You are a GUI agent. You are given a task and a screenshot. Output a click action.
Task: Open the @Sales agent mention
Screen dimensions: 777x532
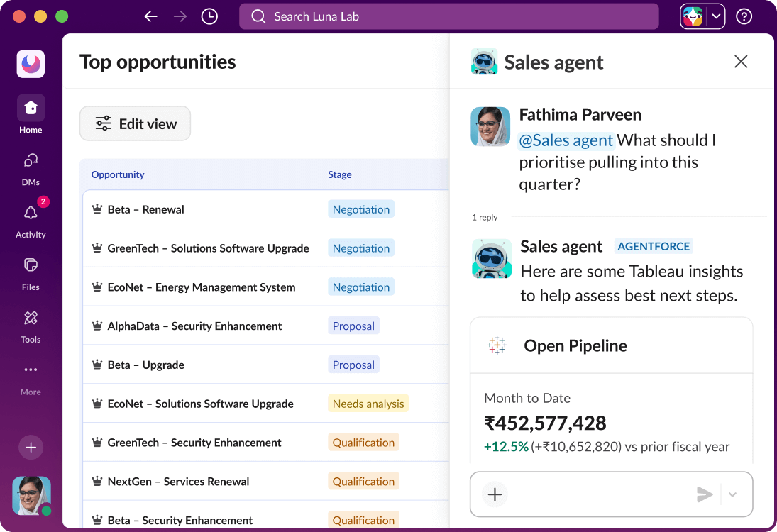[566, 140]
